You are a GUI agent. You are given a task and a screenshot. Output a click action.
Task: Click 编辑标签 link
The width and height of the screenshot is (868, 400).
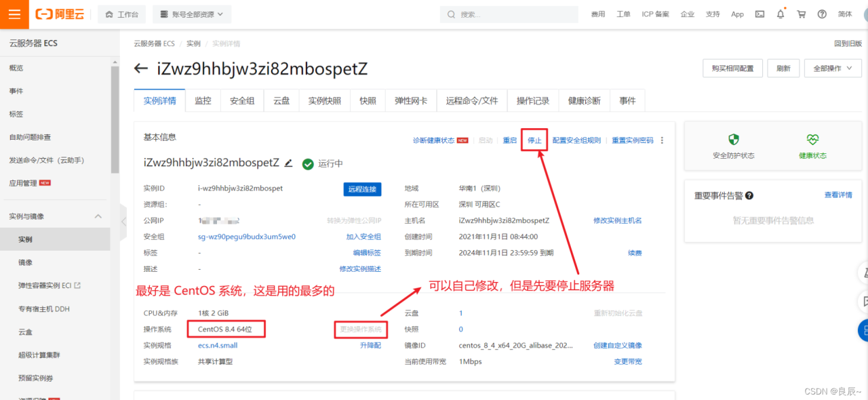point(367,253)
